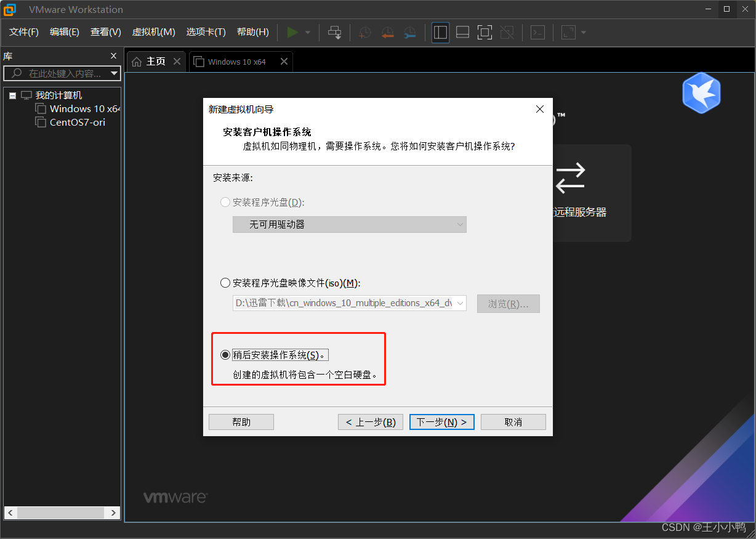Viewport: 756px width, 539px height.
Task: Switch to the Windows 10 x64 tab
Action: point(240,62)
